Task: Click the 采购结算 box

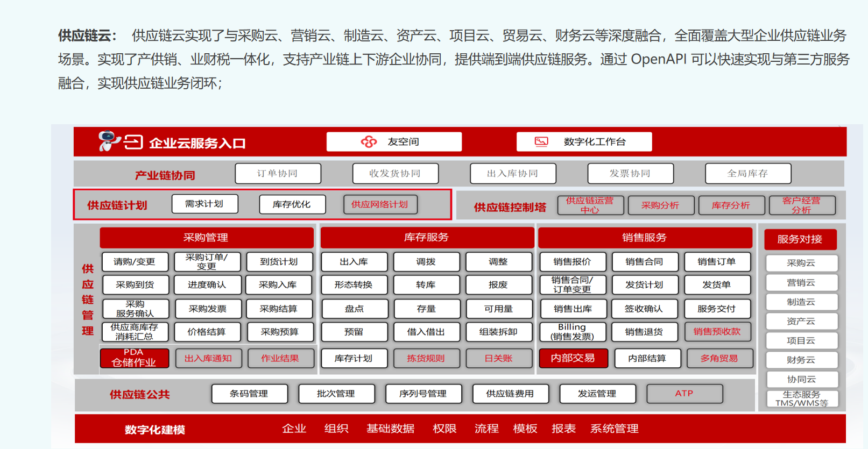Action: pyautogui.click(x=279, y=309)
